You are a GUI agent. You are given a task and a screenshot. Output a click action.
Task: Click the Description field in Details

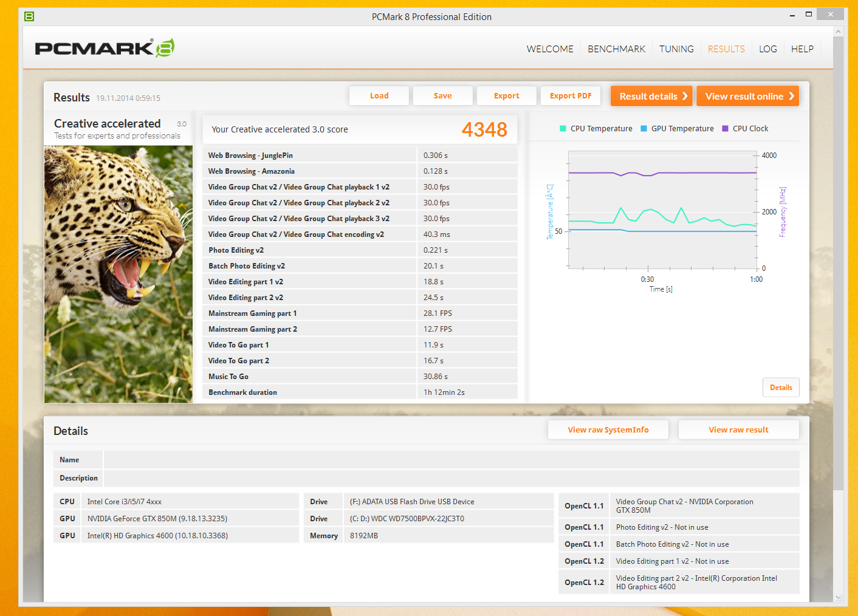[x=451, y=477]
